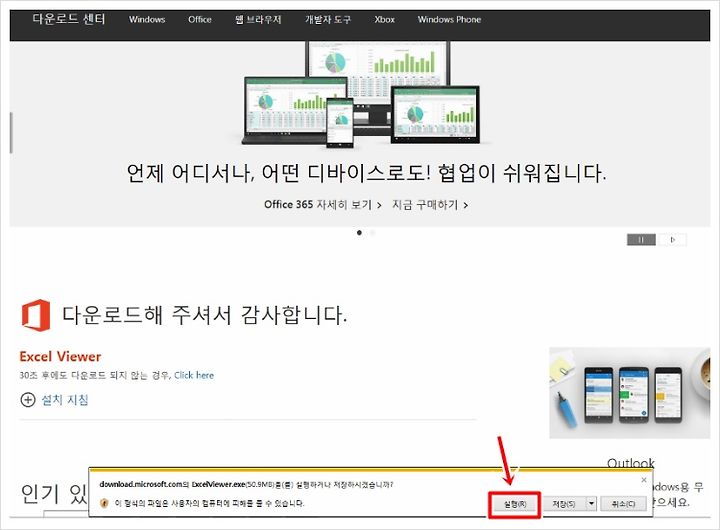Click the 지금 구매하기 link
The image size is (720, 530).
[430, 204]
